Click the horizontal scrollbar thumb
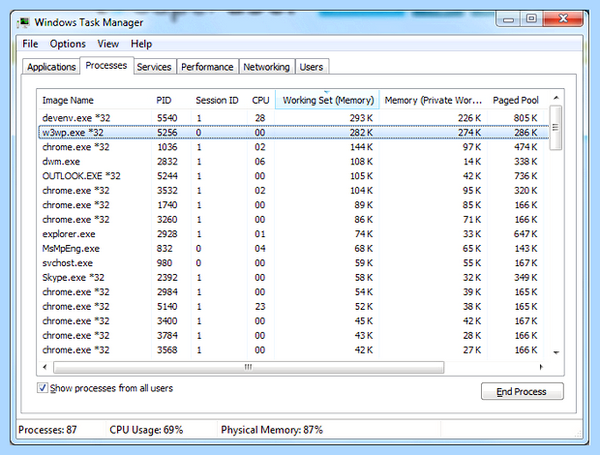The image size is (600, 455). (x=249, y=367)
